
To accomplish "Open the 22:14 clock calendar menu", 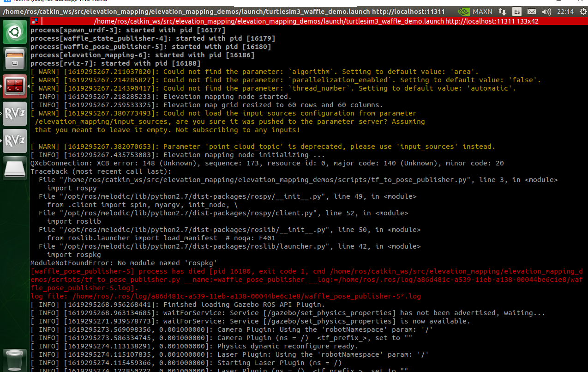I will click(565, 11).
